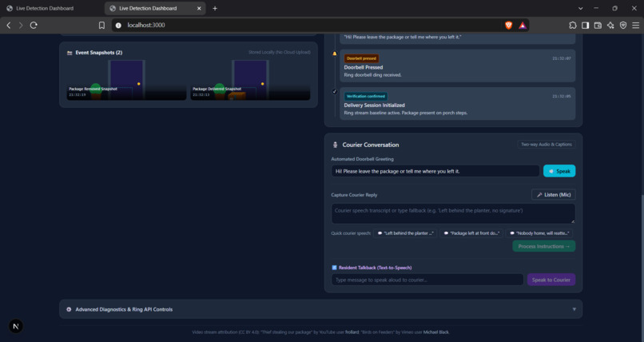Open a new browser tab
The image size is (644, 342).
pyautogui.click(x=215, y=8)
